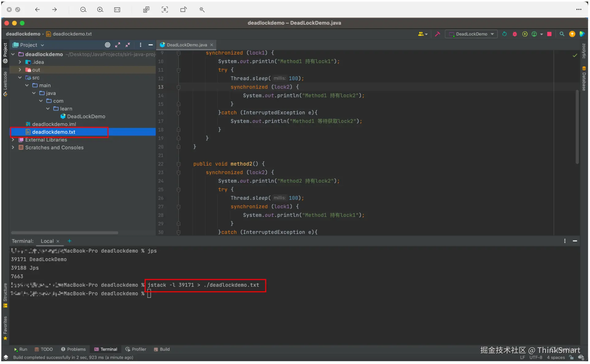Click the Debug bug icon
Image resolution: width=590 pixels, height=364 pixels.
[515, 34]
